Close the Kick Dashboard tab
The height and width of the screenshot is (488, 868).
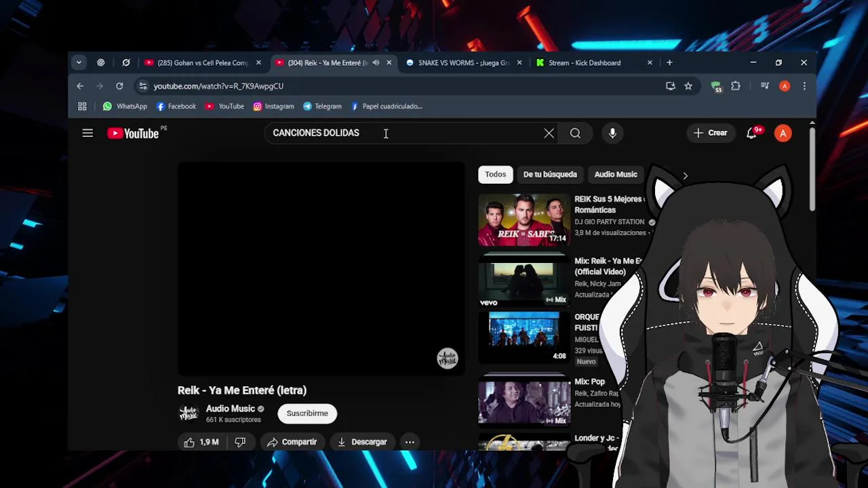coord(650,62)
